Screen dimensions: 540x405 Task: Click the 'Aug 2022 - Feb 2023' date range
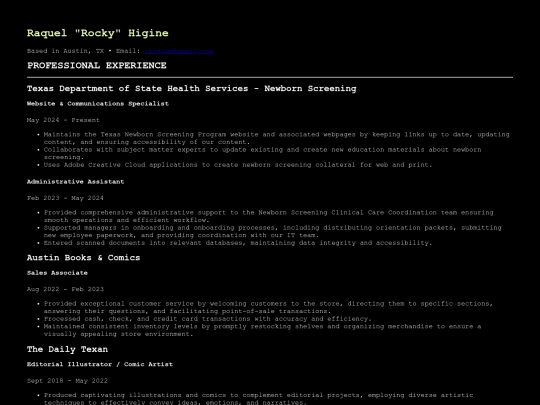pyautogui.click(x=65, y=289)
